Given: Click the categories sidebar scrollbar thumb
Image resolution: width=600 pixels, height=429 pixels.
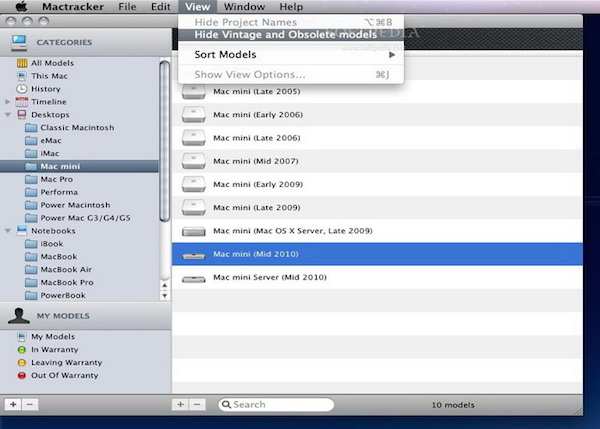Looking at the screenshot, I should (x=165, y=141).
